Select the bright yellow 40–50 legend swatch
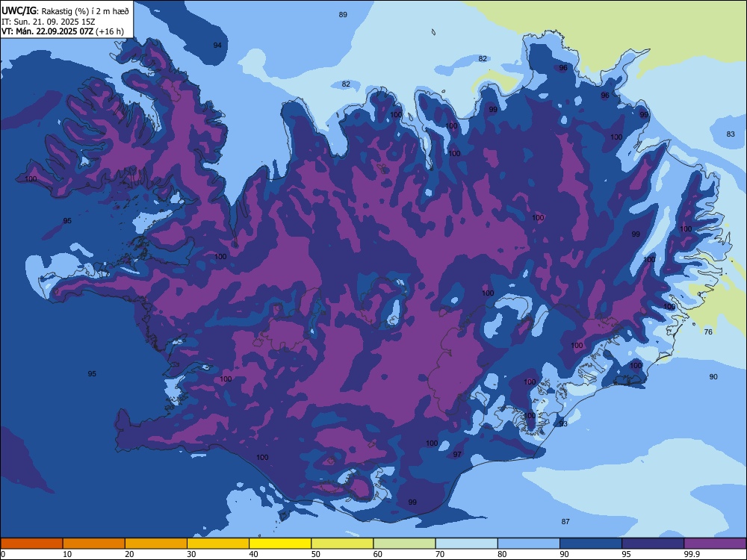Image resolution: width=747 pixels, height=560 pixels. (x=280, y=544)
